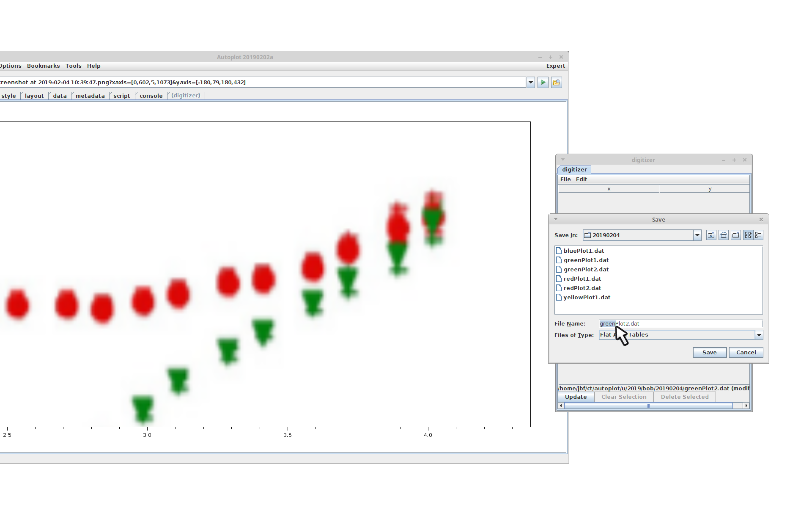Click digitizer horizontal scrollbar right arrow
Screen dimensions: 812x508
(746, 406)
